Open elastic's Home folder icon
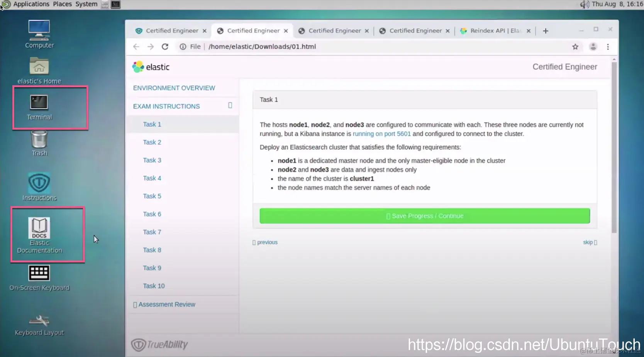The width and height of the screenshot is (644, 357). pyautogui.click(x=39, y=71)
